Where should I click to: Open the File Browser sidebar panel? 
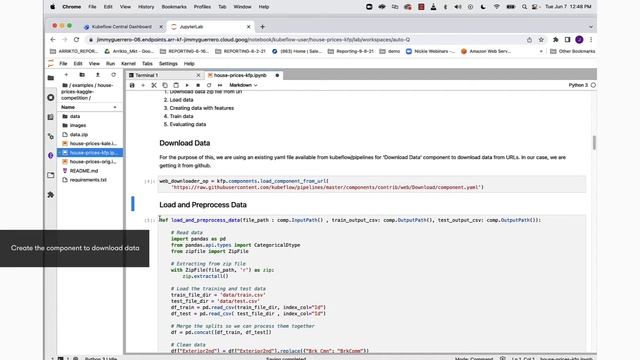tap(51, 78)
